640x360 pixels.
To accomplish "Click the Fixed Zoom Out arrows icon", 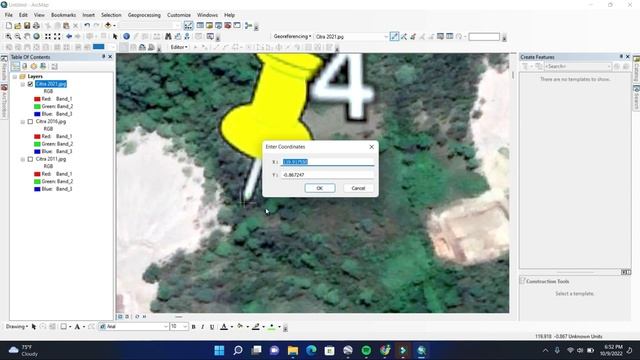I will (x=57, y=37).
